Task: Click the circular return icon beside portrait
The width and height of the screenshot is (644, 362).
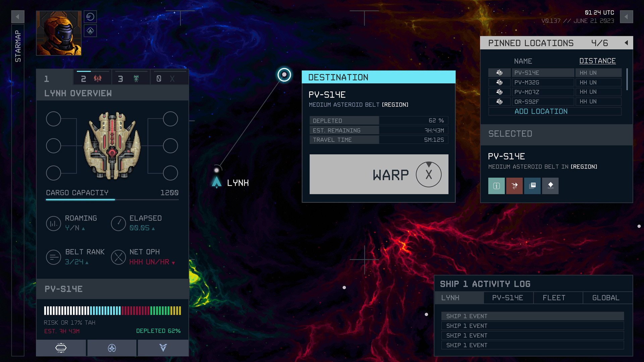Action: (90, 17)
